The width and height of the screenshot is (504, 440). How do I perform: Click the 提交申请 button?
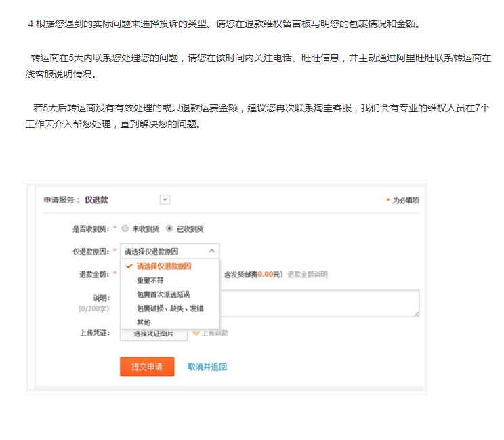coord(147,367)
